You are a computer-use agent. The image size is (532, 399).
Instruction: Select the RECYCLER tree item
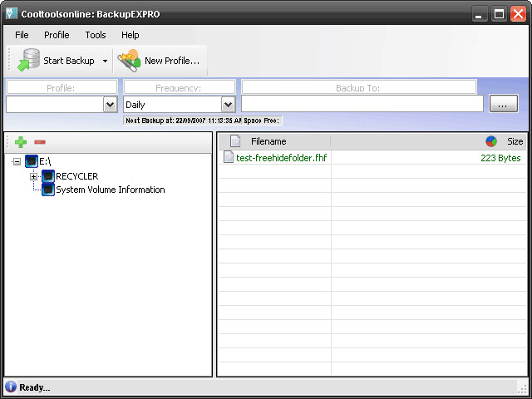click(77, 176)
